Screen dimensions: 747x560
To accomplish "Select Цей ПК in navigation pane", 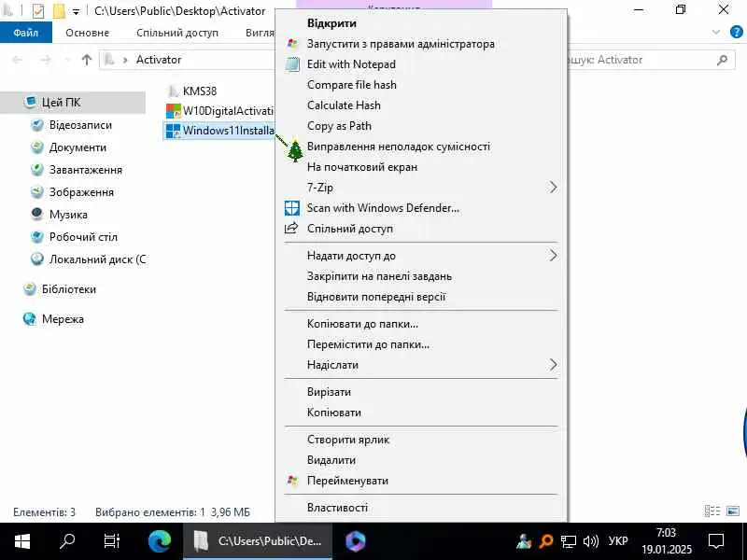I will pyautogui.click(x=61, y=103).
